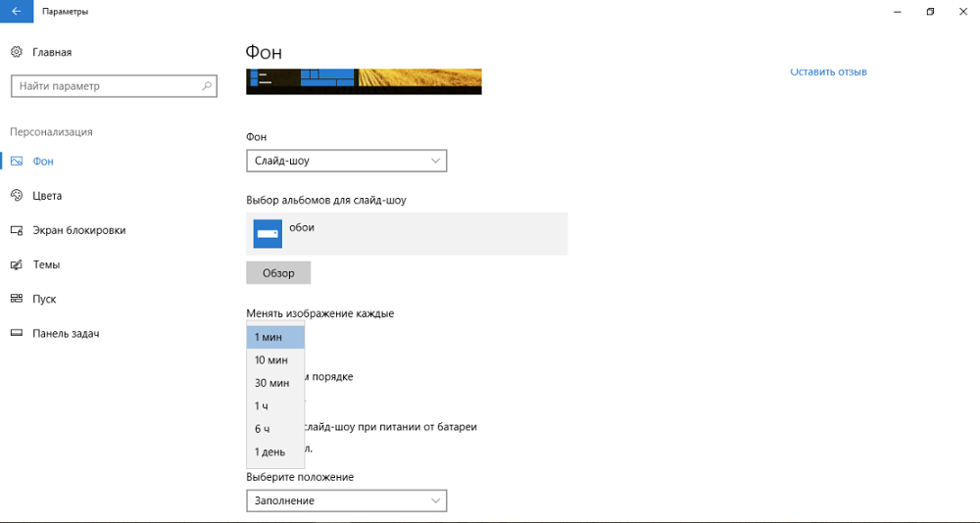Image resolution: width=980 pixels, height=523 pixels.
Task: Open Панель задач settings
Action: 66,333
